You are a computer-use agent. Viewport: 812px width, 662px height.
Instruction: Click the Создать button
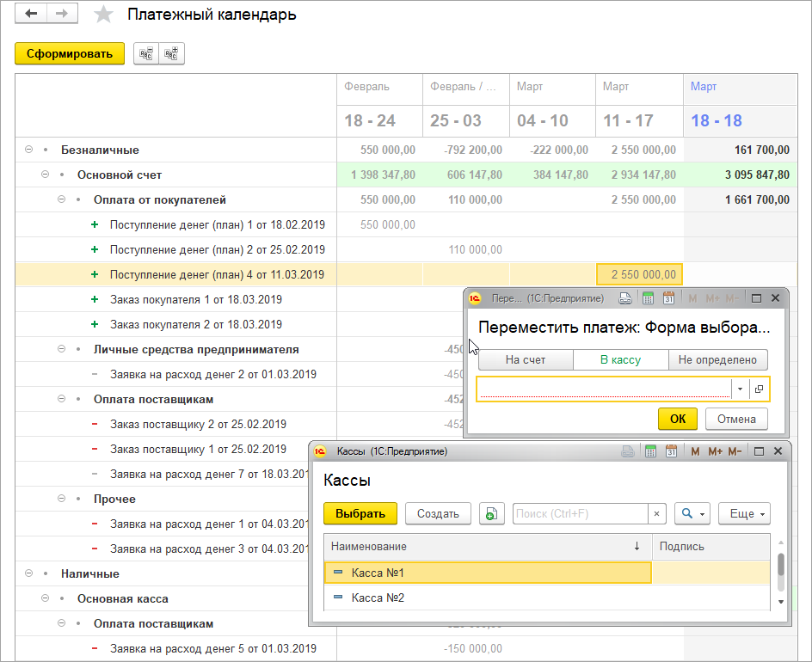pyautogui.click(x=438, y=513)
